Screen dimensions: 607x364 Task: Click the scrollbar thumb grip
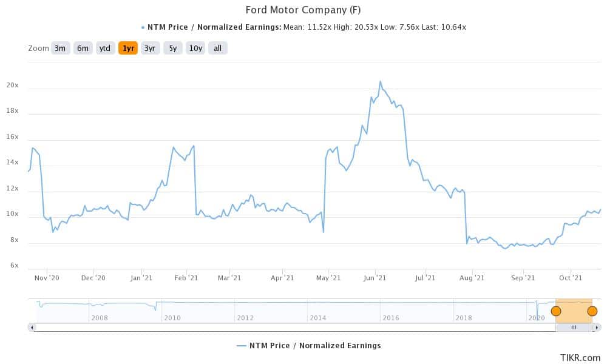pos(574,328)
